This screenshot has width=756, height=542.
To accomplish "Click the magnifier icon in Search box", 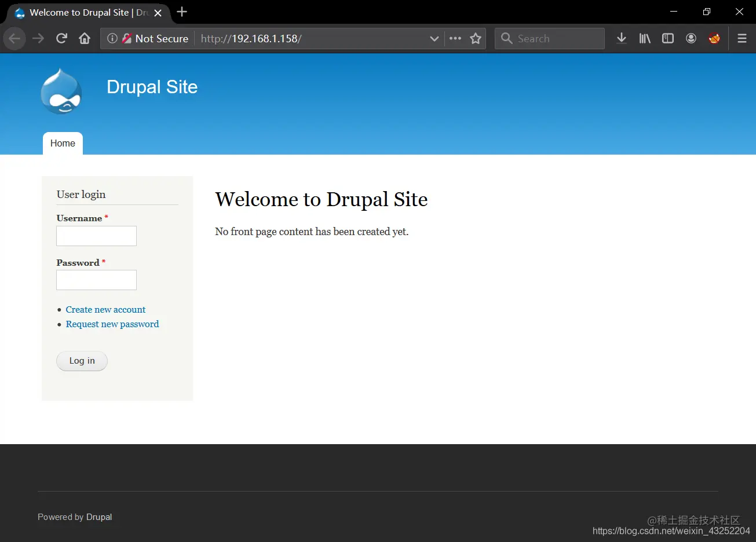I will [507, 38].
